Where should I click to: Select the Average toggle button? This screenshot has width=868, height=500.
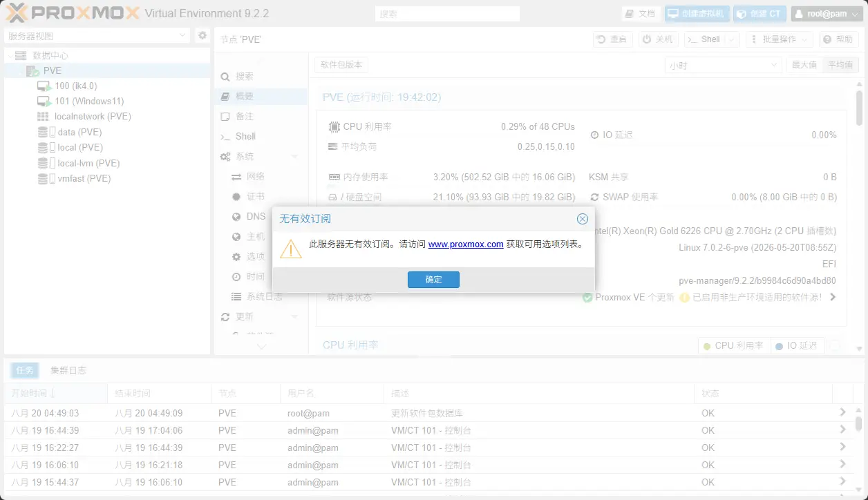tap(840, 65)
